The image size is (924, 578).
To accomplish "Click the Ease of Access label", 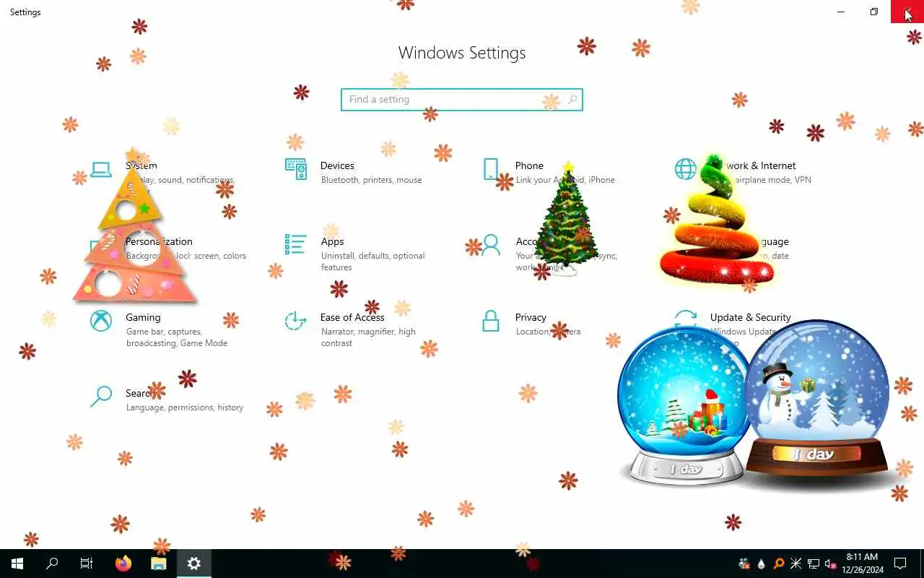I will [352, 317].
